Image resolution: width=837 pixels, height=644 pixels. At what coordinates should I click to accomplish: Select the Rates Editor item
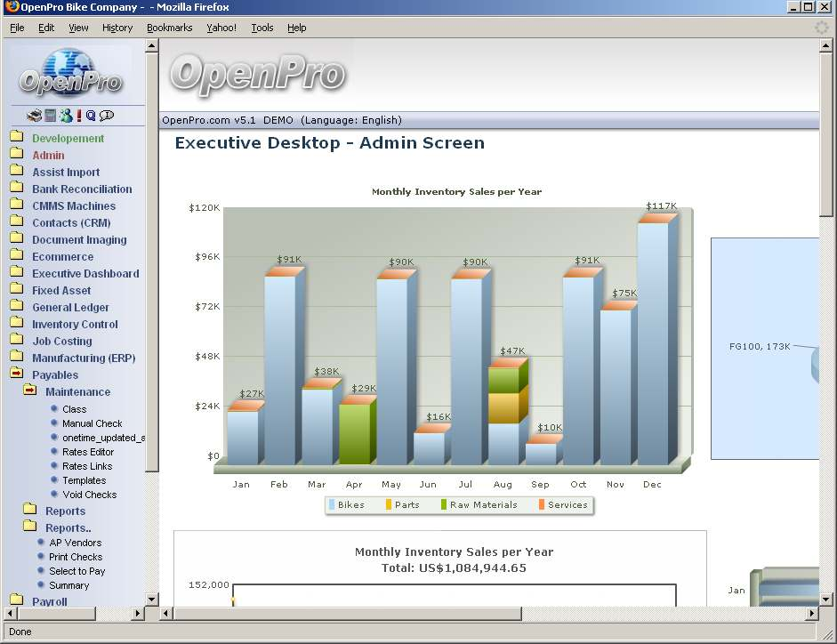pos(88,452)
